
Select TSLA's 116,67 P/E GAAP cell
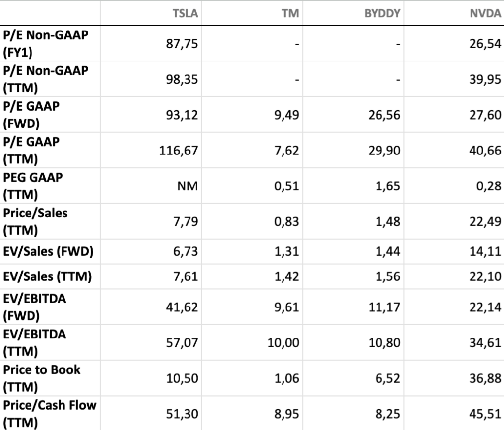coord(179,151)
